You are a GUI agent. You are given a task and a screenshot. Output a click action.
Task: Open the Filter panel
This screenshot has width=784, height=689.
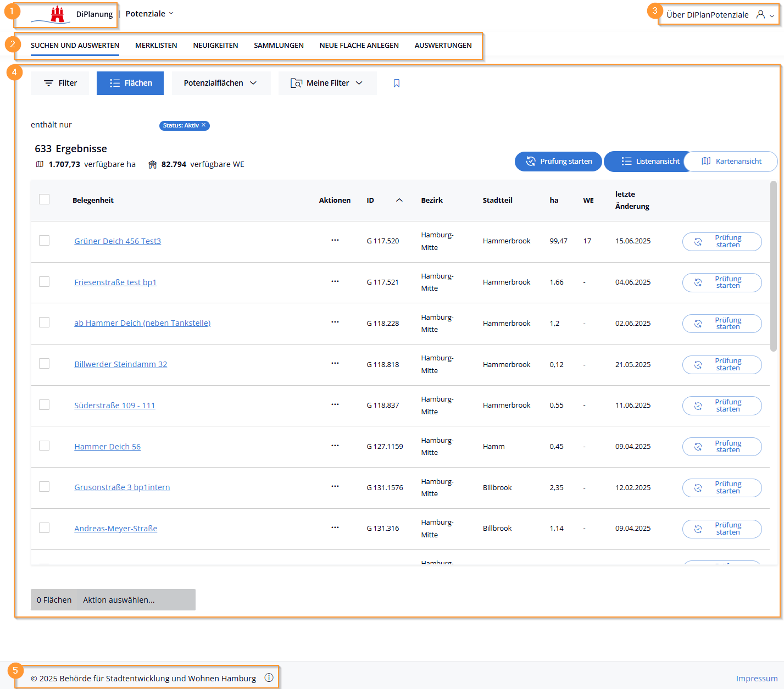point(60,83)
